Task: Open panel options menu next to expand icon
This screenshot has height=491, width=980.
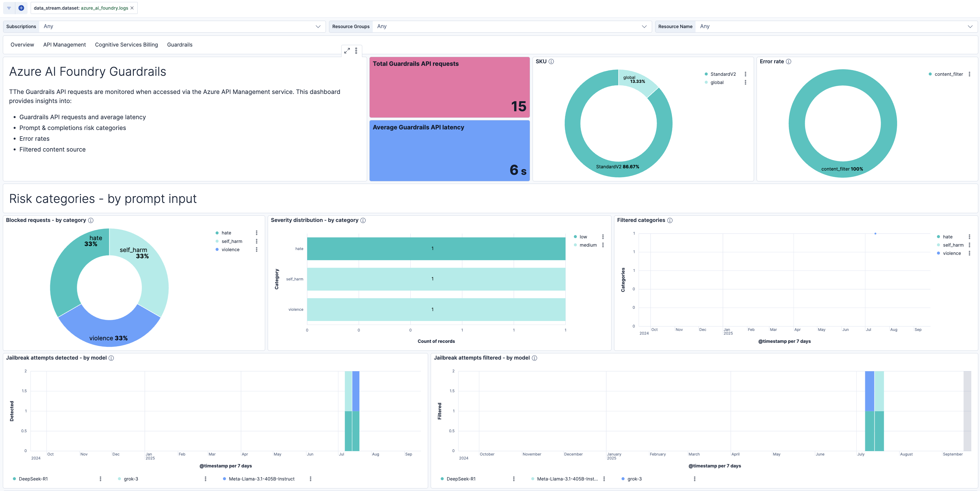Action: pos(357,50)
